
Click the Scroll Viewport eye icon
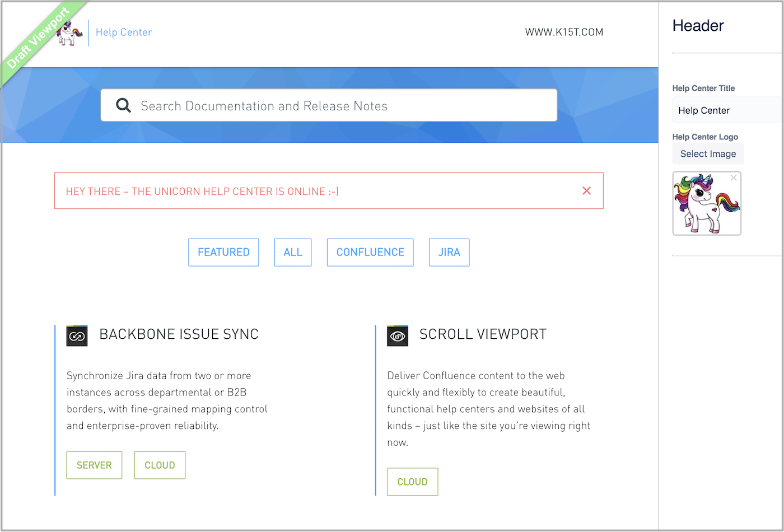tap(398, 336)
